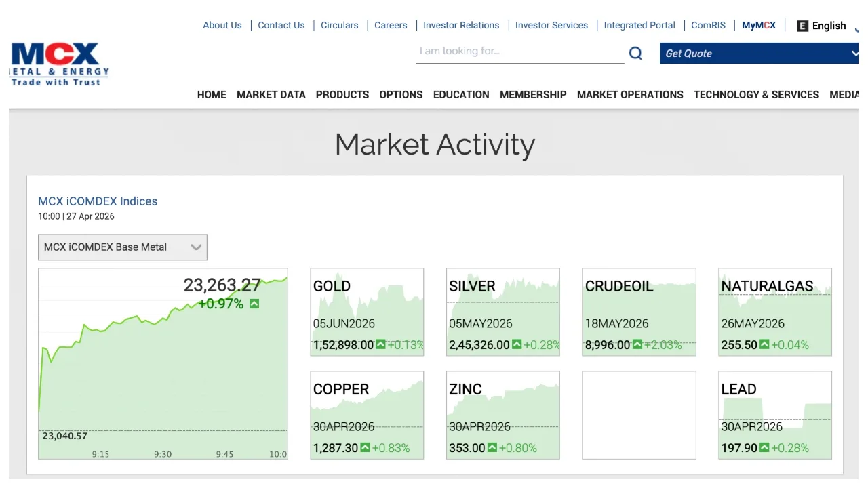The image size is (868, 488).
Task: Click the CRUDEOIL price up-arrow icon
Action: click(637, 345)
